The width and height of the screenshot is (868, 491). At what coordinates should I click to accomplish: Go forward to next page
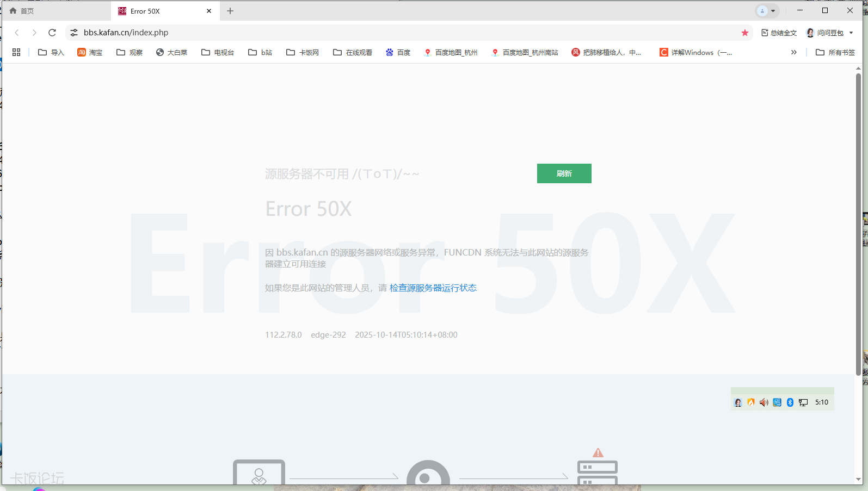tap(34, 33)
